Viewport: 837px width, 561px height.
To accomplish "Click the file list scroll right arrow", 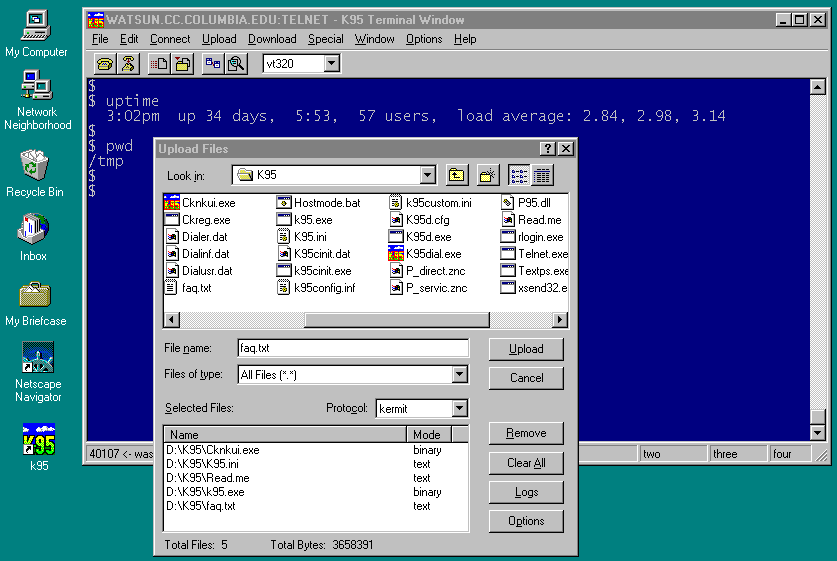I will (x=559, y=320).
